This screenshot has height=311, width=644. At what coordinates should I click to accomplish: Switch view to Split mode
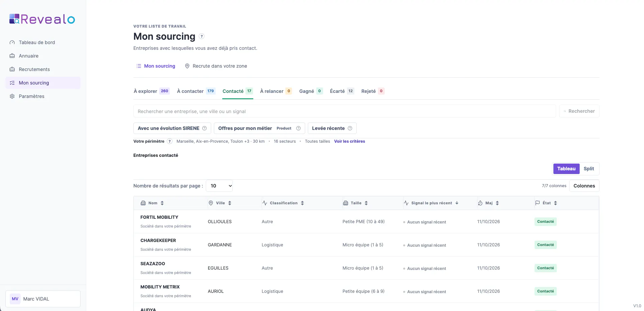(589, 169)
